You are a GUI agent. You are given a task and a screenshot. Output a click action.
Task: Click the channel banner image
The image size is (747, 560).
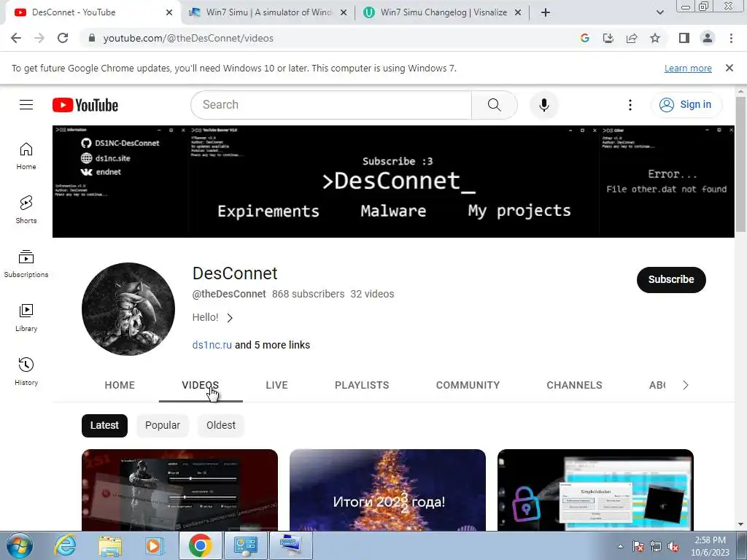393,182
